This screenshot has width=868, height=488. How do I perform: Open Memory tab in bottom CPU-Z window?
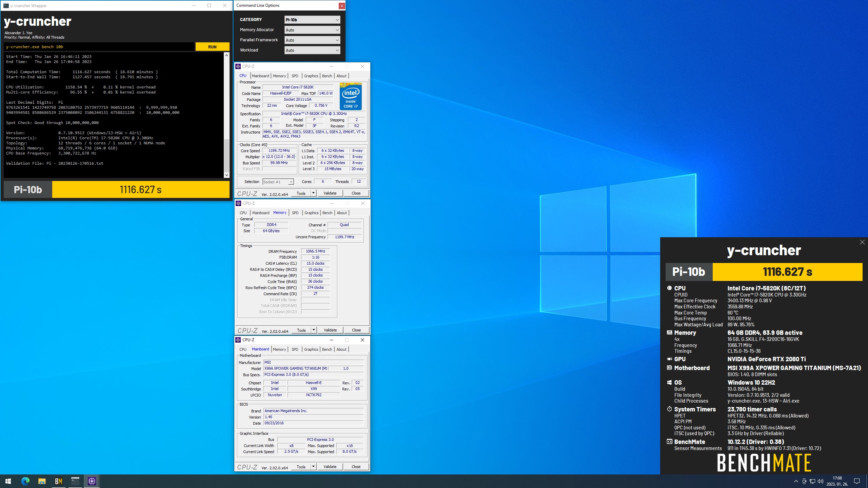point(279,349)
